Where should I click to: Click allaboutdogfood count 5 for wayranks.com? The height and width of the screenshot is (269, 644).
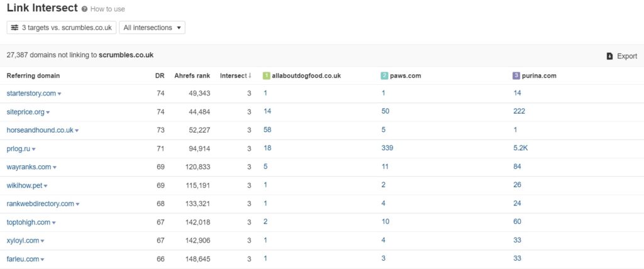[x=265, y=167]
